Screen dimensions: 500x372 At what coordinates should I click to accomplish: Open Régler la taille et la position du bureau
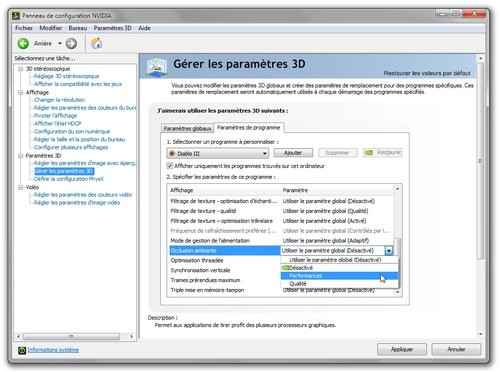click(79, 139)
